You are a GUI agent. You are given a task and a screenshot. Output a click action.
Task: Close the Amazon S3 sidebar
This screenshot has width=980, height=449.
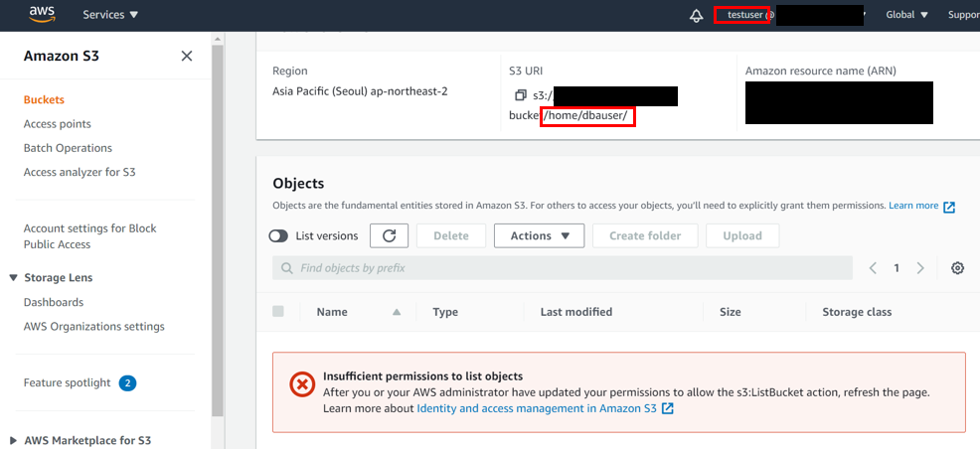tap(186, 57)
